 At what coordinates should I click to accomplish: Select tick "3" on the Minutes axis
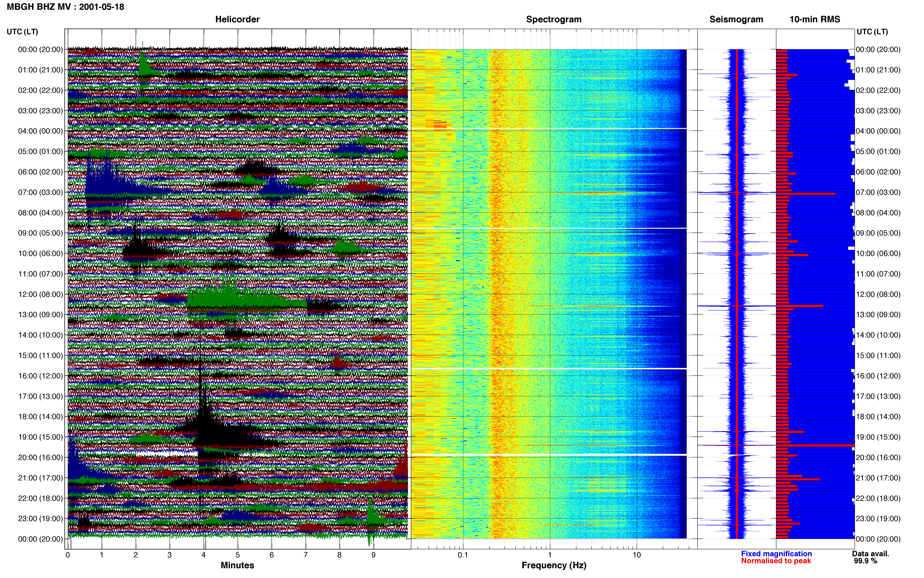[x=170, y=555]
